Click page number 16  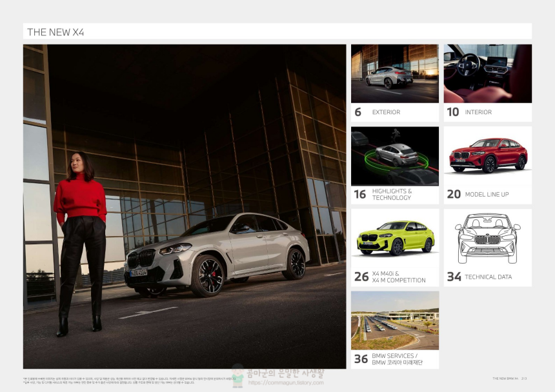pos(360,195)
